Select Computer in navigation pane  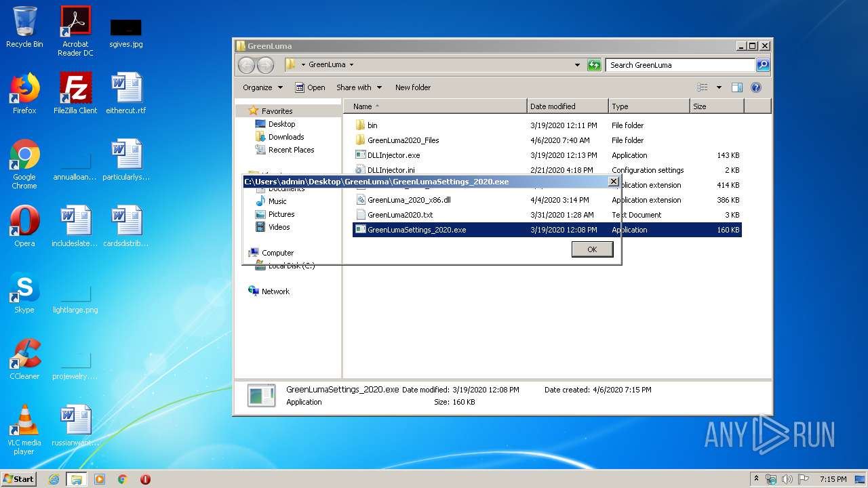pyautogui.click(x=277, y=253)
